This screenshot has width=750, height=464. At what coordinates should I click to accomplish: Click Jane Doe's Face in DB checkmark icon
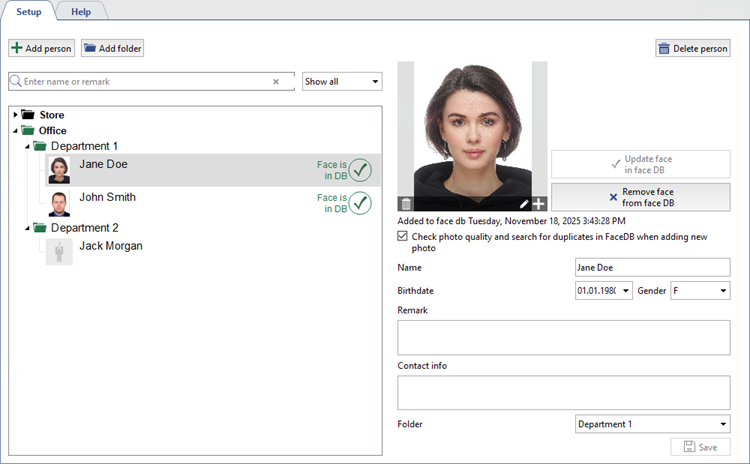click(360, 170)
